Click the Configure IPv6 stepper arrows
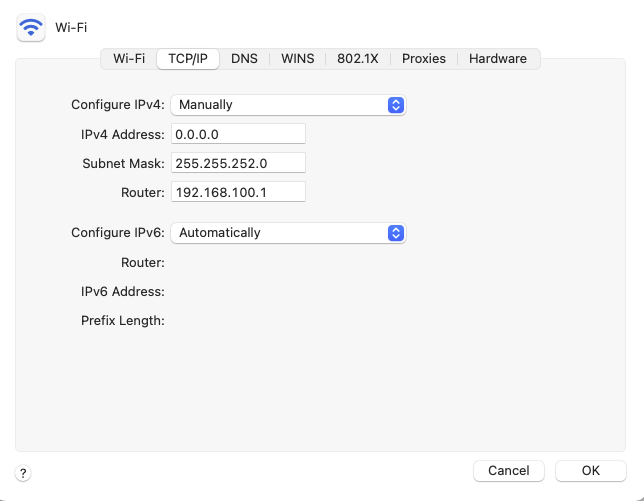 [396, 233]
